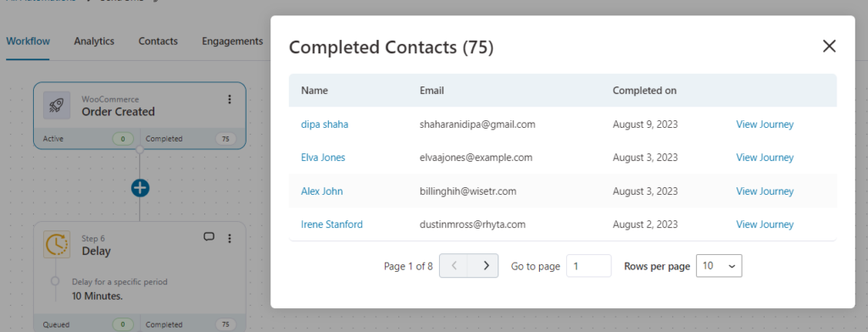This screenshot has height=332, width=868.
Task: View Journey for Irene Stanford
Action: pyautogui.click(x=765, y=224)
